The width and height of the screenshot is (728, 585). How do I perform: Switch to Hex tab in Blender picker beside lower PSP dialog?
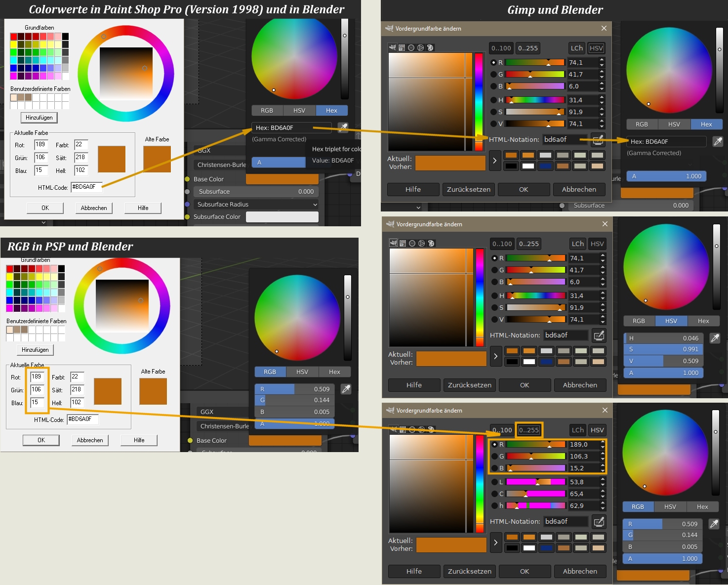coord(334,372)
